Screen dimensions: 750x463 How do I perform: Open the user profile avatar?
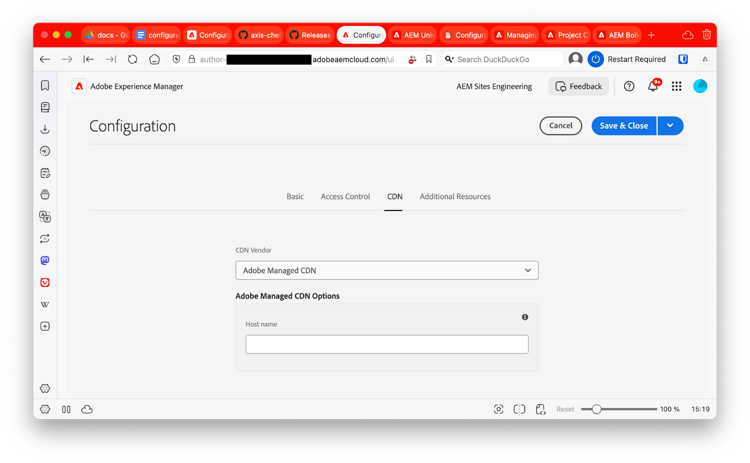(x=700, y=86)
